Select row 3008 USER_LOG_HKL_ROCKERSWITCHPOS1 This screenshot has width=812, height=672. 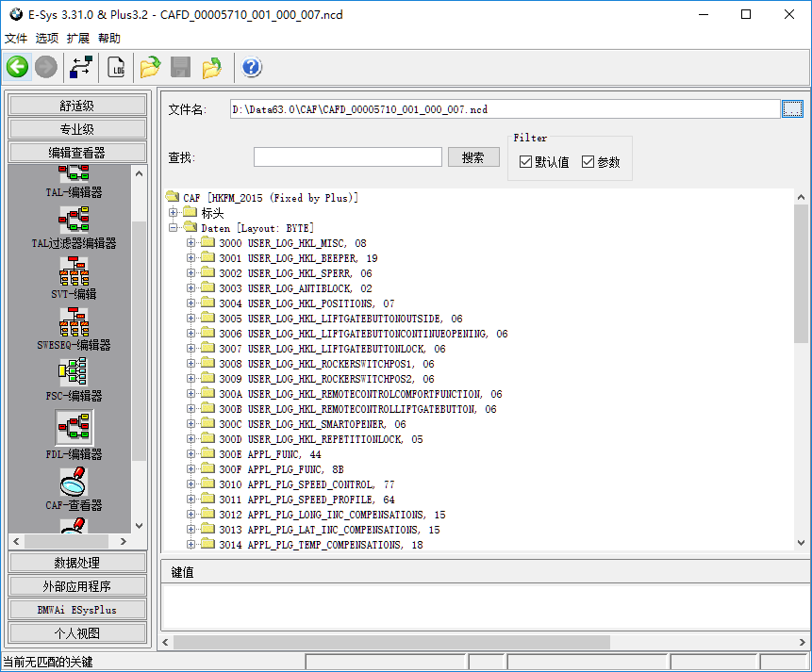[x=326, y=364]
